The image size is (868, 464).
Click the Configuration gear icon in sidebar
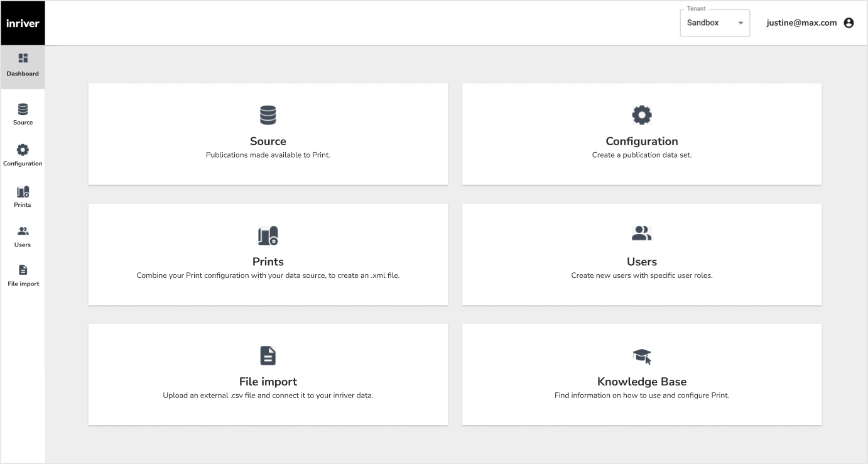tap(23, 150)
